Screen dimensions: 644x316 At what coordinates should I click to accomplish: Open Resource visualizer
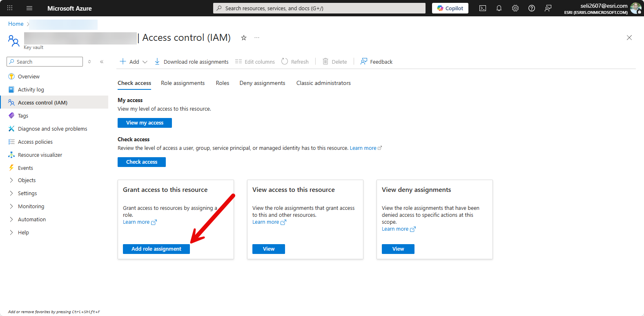[54, 155]
